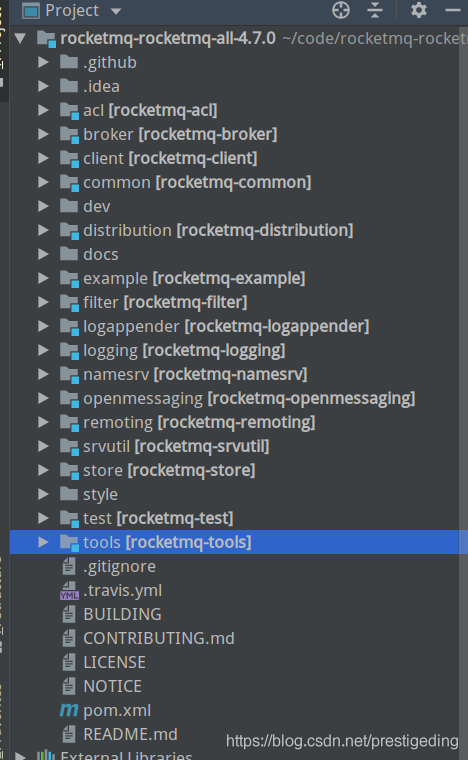468x760 pixels.
Task: Click the Maven pom.xml file icon
Action: pos(69,710)
